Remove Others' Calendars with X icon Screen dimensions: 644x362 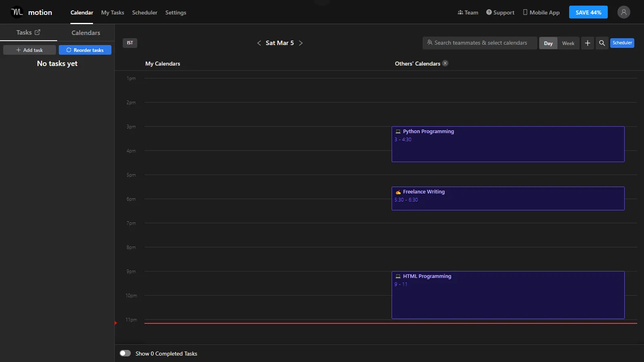pyautogui.click(x=445, y=63)
